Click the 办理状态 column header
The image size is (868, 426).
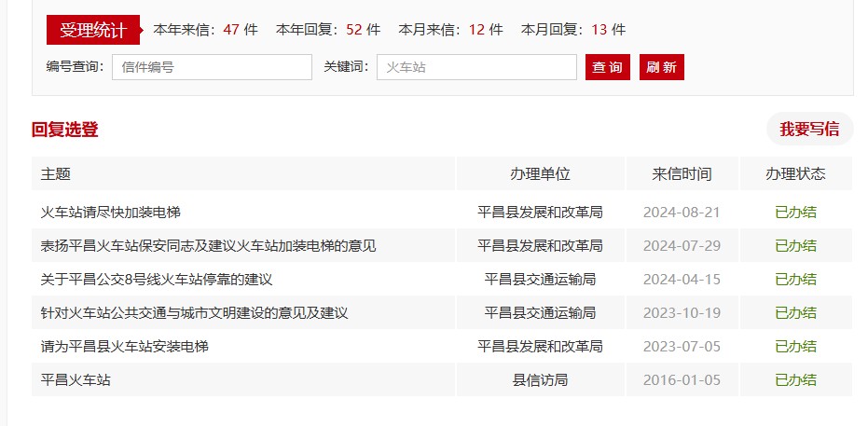pyautogui.click(x=795, y=173)
